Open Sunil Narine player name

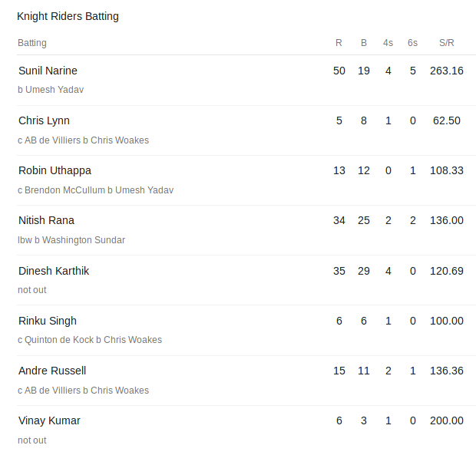pos(48,71)
